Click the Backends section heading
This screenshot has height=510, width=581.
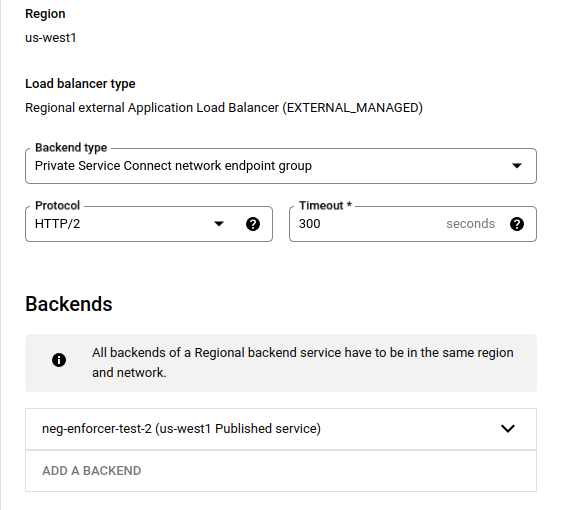click(69, 304)
